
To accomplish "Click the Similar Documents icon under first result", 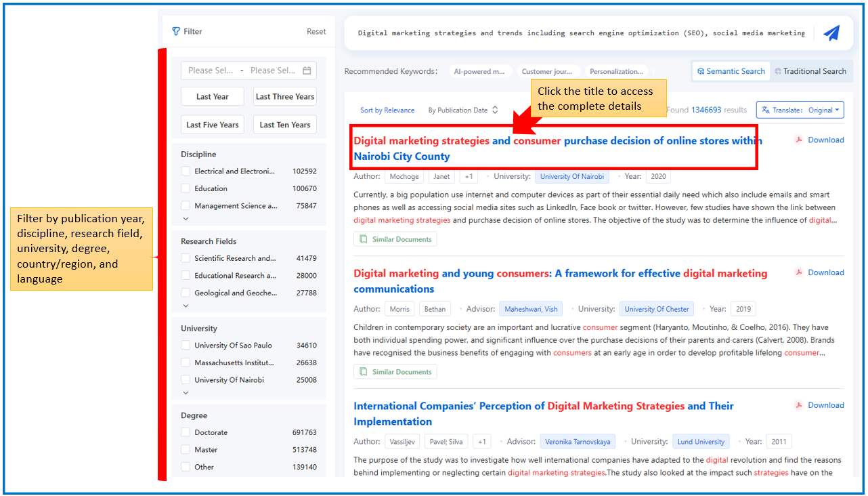I will [x=364, y=239].
